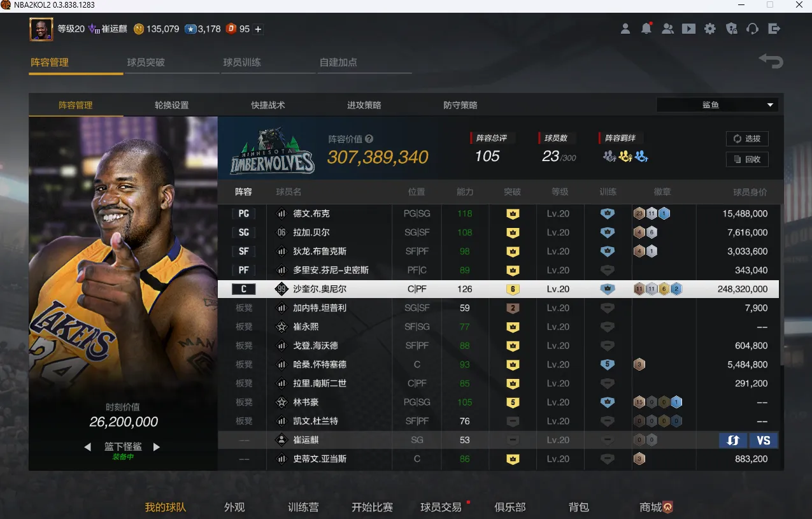Open the 轮换设置 sub-tab
The height and width of the screenshot is (519, 812).
pyautogui.click(x=171, y=105)
